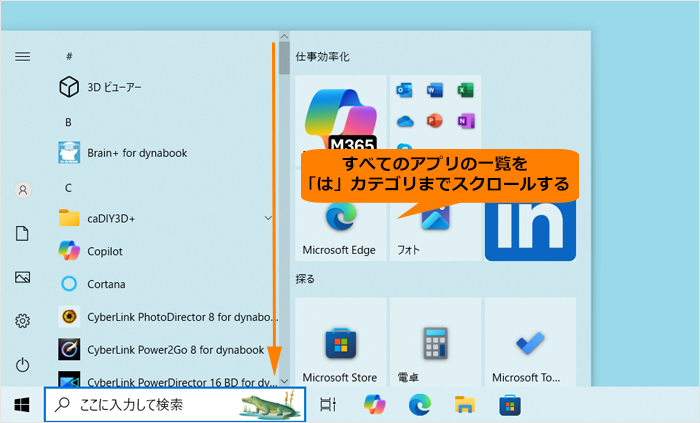
Task: Open OneNote in Office tile group
Action: [x=465, y=120]
